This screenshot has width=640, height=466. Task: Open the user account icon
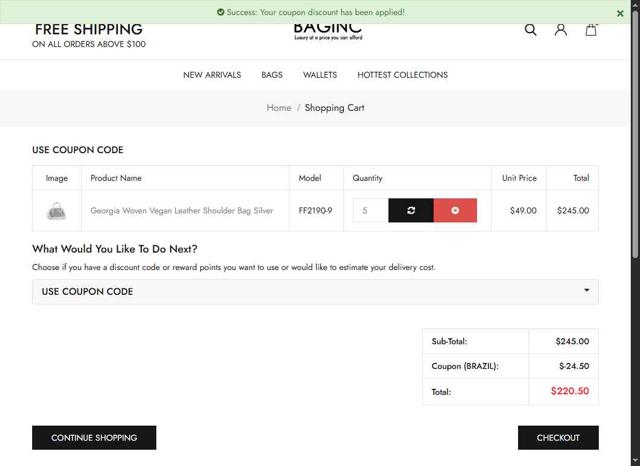click(560, 30)
